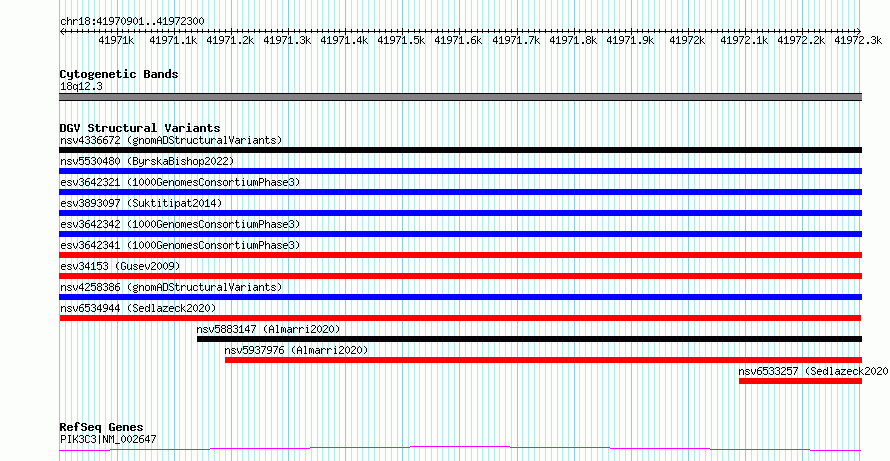Click the chr18:41970901..41972300 coordinate text
890x461 pixels.
click(132, 21)
